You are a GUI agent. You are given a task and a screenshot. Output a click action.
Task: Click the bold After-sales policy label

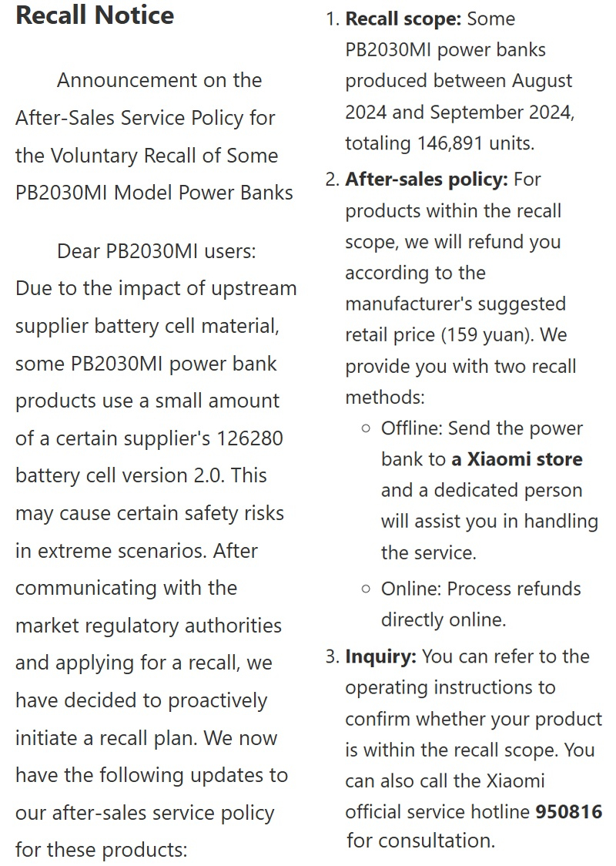[x=426, y=180]
